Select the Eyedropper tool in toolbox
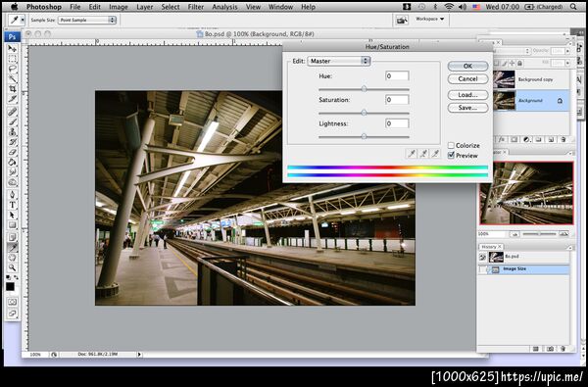 click(13, 248)
